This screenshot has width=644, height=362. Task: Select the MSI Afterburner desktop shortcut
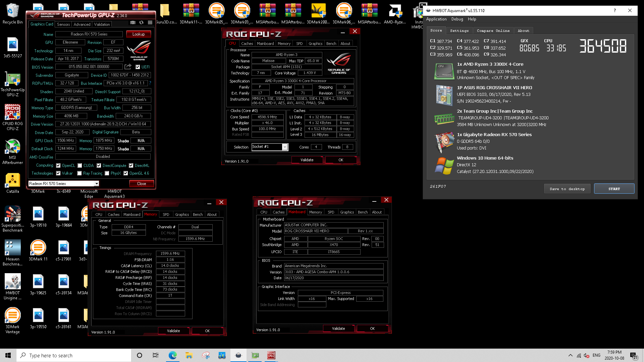(x=12, y=152)
